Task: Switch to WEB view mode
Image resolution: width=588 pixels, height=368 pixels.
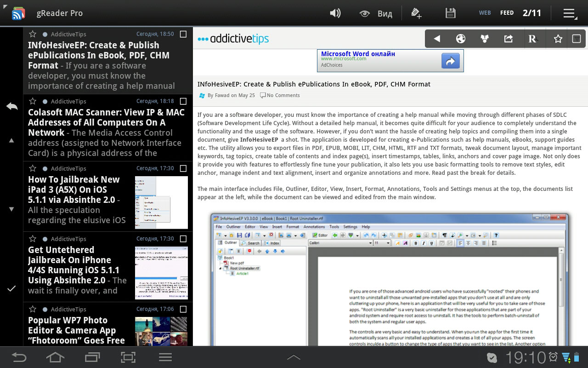Action: [485, 13]
